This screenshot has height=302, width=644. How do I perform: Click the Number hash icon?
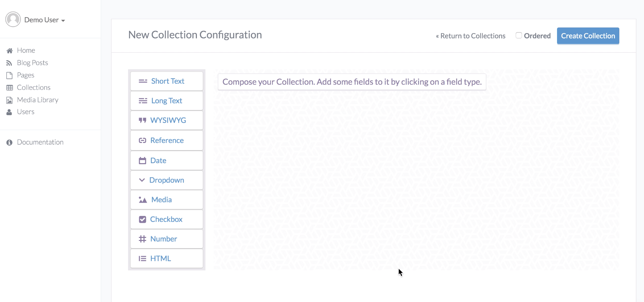tap(142, 239)
